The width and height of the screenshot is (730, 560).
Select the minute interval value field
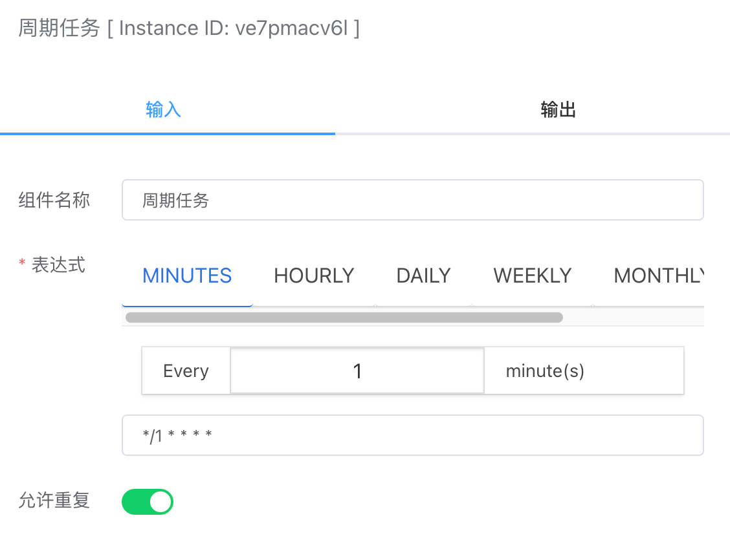(x=357, y=370)
